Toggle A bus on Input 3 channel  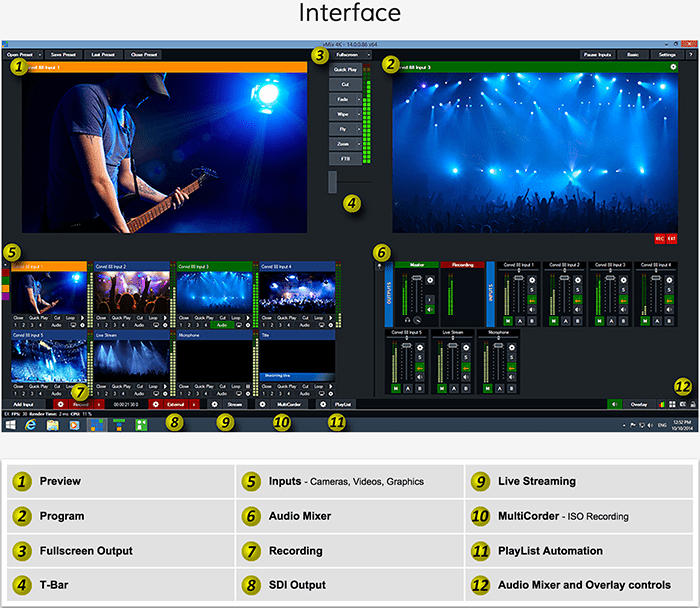(x=612, y=321)
